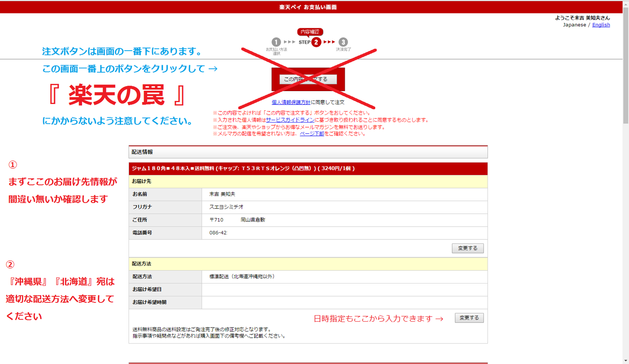Open the 個人情報保護方針 privacy policy link
Viewport: 629px width, 364px height.
coord(291,102)
